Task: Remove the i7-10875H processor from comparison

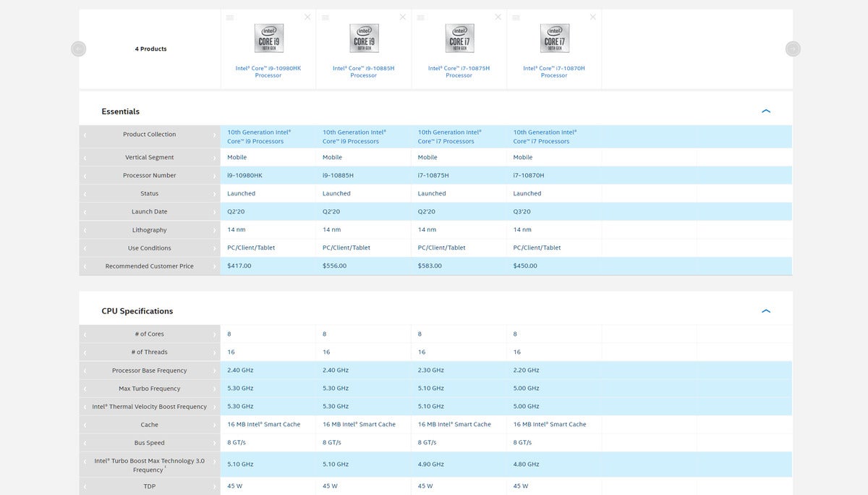Action: [x=498, y=17]
